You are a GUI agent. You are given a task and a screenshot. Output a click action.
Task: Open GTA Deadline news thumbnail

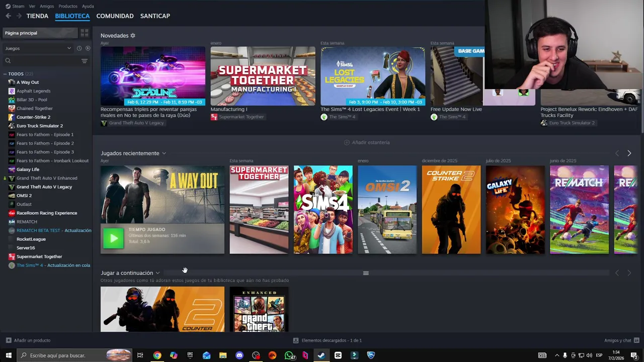[x=153, y=76]
